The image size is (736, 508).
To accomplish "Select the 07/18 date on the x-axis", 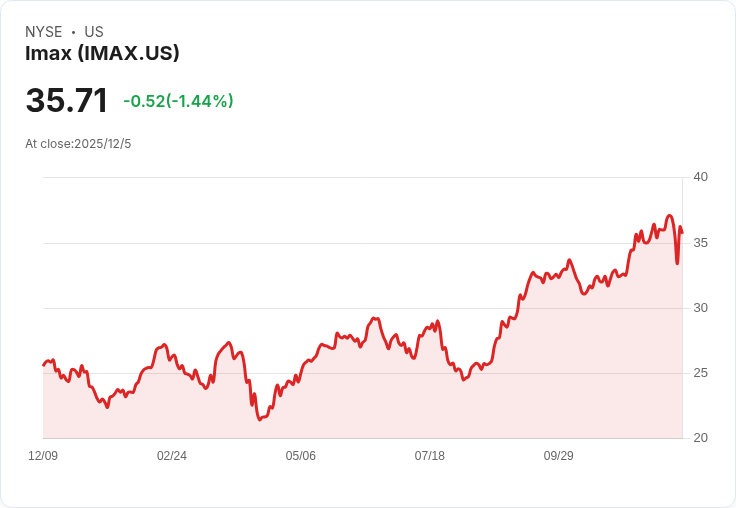I will tap(430, 456).
